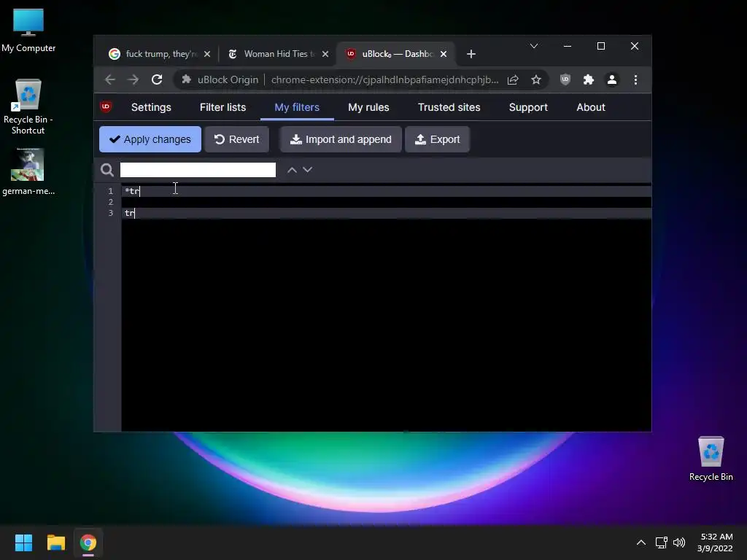Place cursor on line 3 'tr'

pyautogui.click(x=130, y=213)
